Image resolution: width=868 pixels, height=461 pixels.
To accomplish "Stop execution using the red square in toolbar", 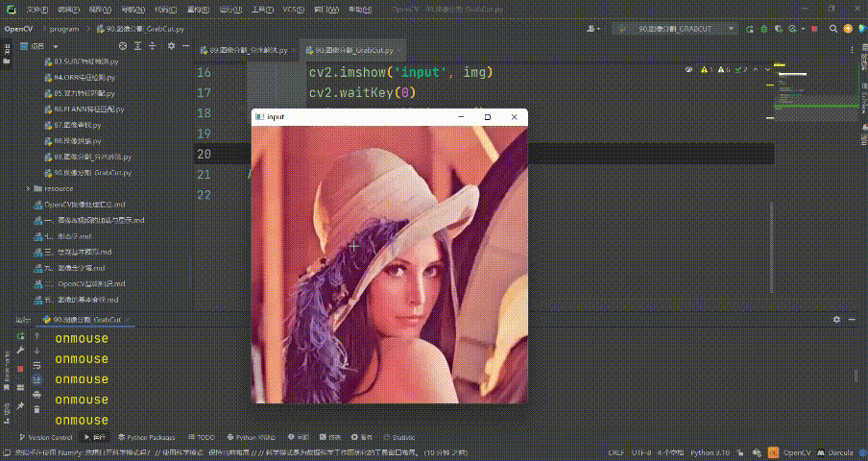I will [x=814, y=29].
